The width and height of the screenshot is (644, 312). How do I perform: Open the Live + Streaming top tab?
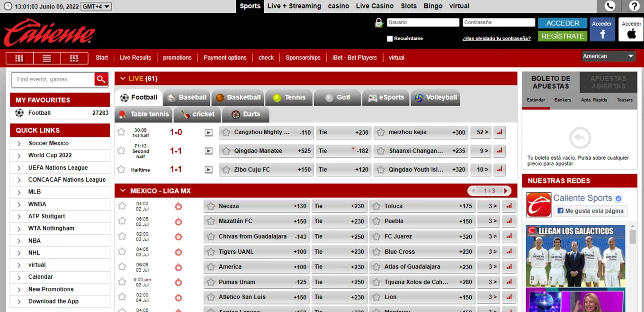point(294,6)
